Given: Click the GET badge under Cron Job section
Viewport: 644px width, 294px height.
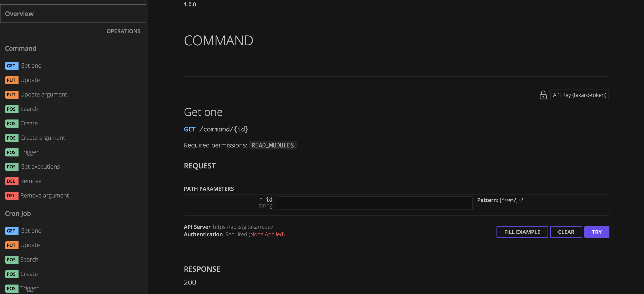Looking at the screenshot, I should click(11, 231).
